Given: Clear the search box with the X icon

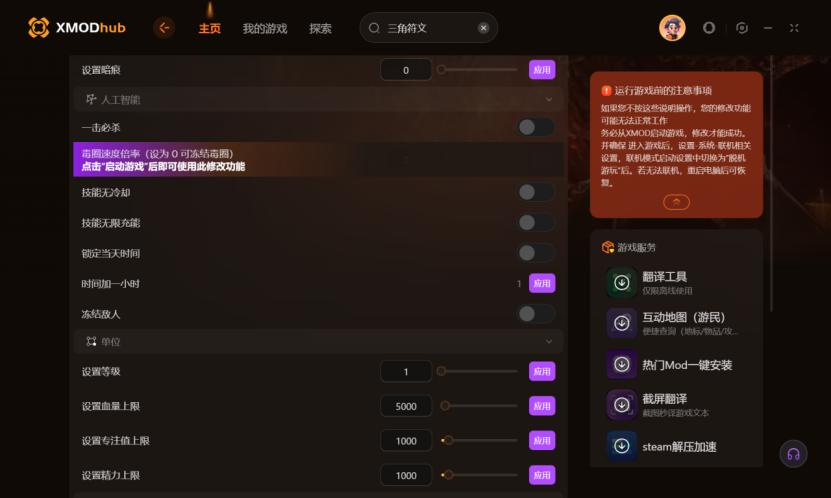Looking at the screenshot, I should pyautogui.click(x=483, y=28).
